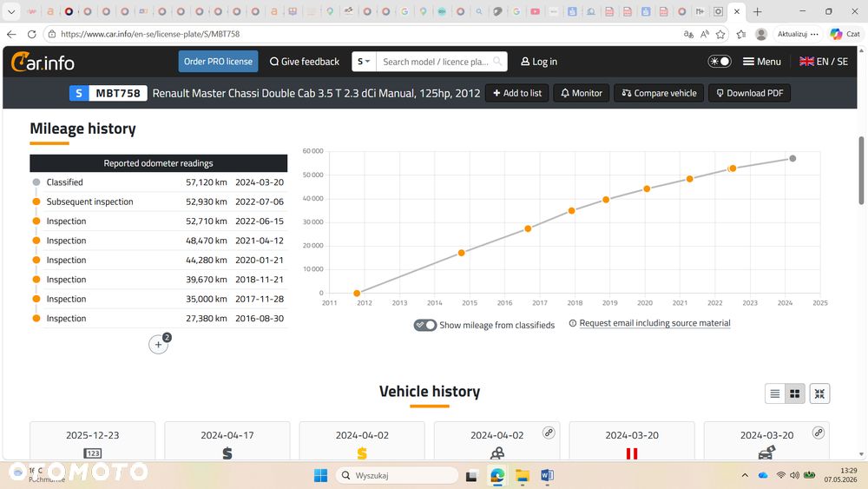Image resolution: width=868 pixels, height=489 pixels.
Task: Click Compare vehicle button
Action: coord(659,93)
